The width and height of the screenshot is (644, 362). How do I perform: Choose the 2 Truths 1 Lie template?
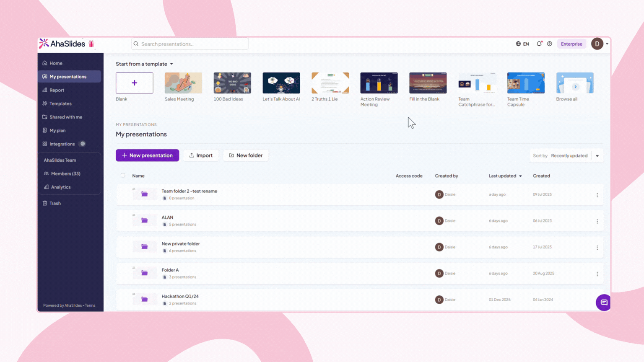click(330, 83)
